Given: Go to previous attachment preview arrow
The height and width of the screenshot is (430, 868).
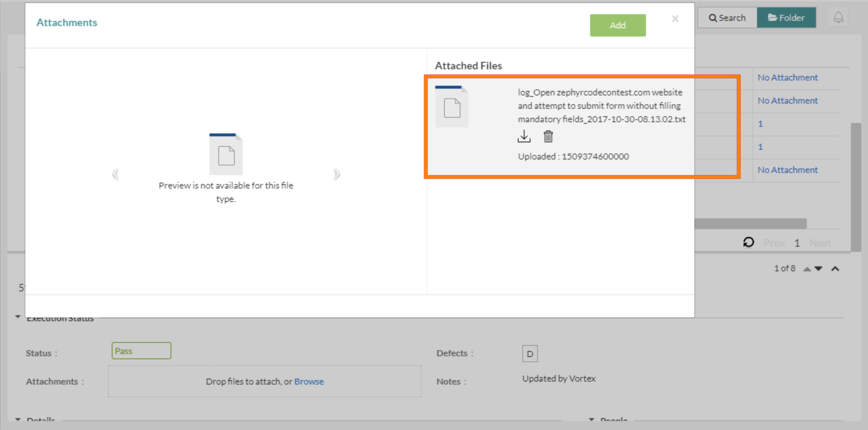Looking at the screenshot, I should click(x=115, y=174).
